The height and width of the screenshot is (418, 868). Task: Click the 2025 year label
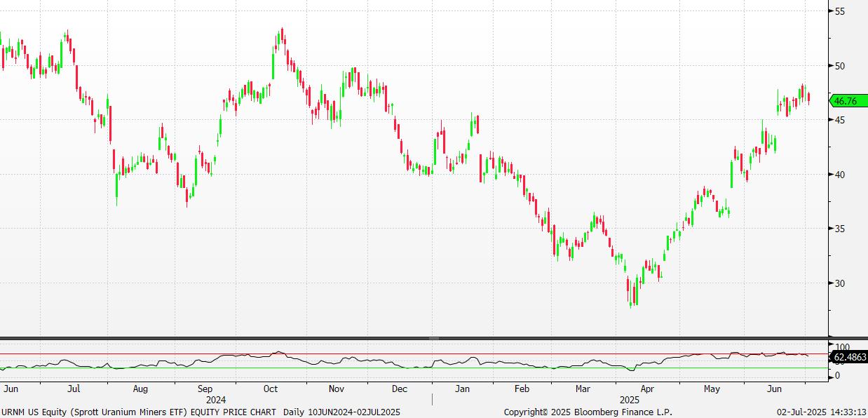pos(630,400)
